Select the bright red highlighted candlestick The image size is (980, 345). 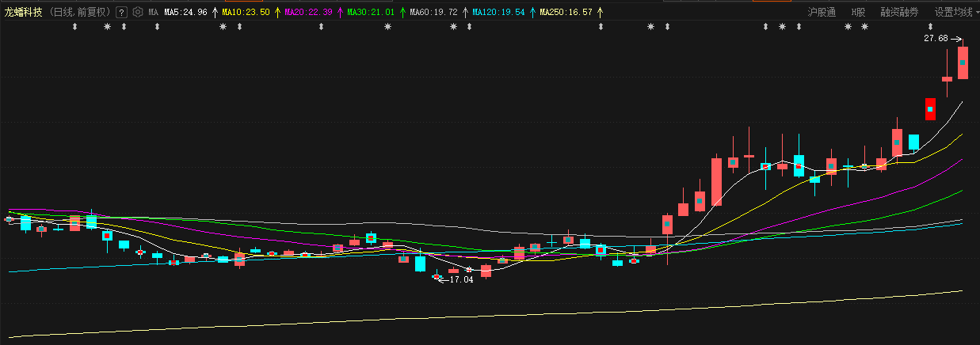point(930,108)
